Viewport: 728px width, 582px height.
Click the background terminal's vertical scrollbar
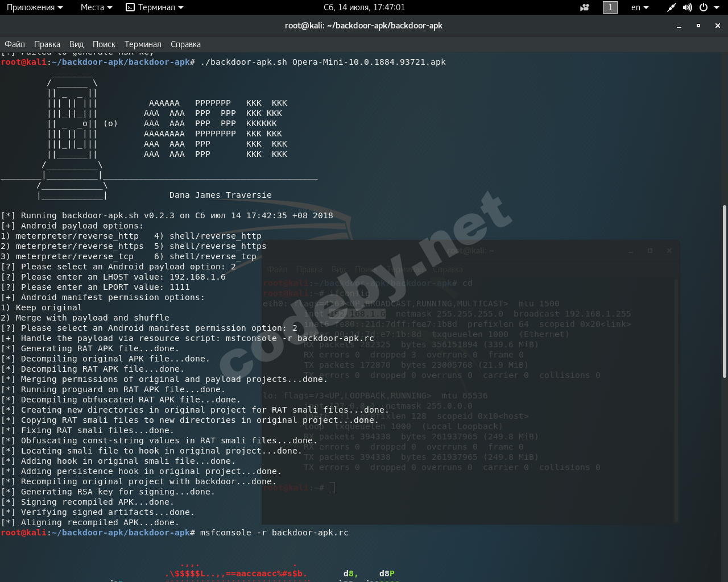[676, 400]
